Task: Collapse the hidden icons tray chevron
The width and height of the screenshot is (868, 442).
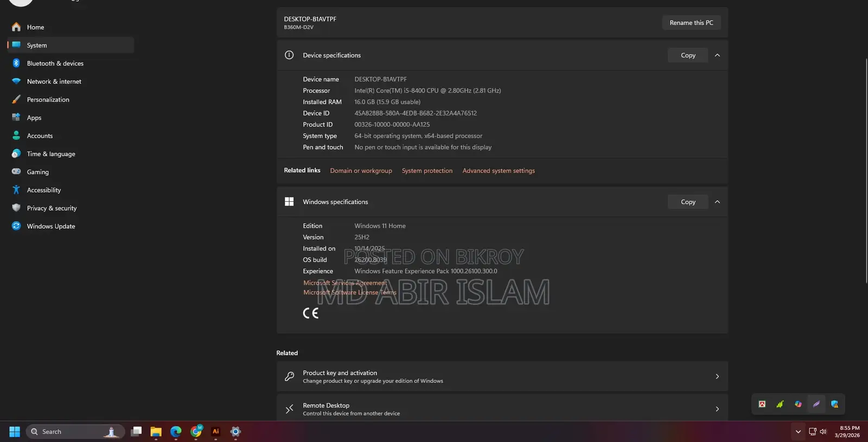Action: 798,432
